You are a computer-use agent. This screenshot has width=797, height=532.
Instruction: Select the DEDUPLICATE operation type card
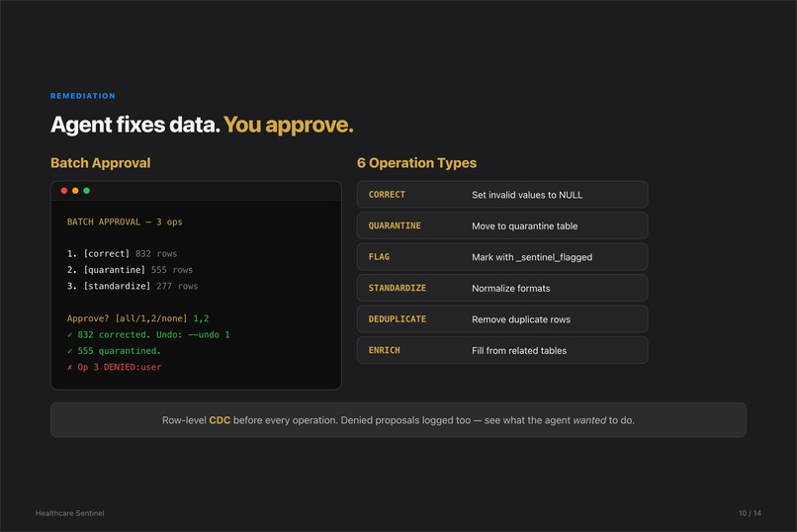click(502, 319)
